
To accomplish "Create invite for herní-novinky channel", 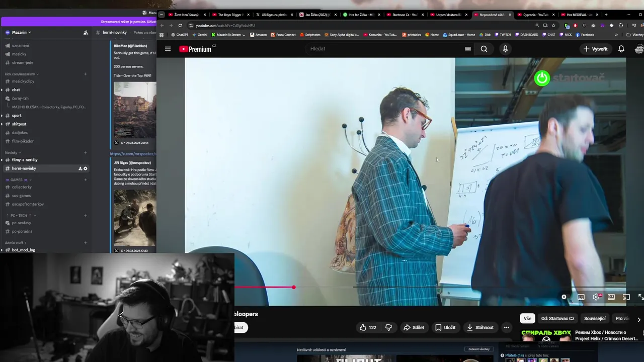I will pyautogui.click(x=80, y=168).
